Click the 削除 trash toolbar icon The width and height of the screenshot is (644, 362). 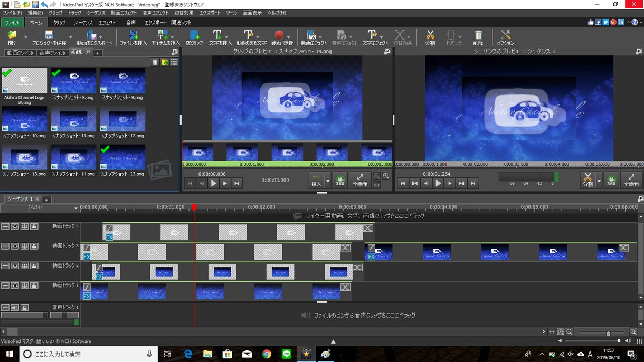click(x=478, y=37)
